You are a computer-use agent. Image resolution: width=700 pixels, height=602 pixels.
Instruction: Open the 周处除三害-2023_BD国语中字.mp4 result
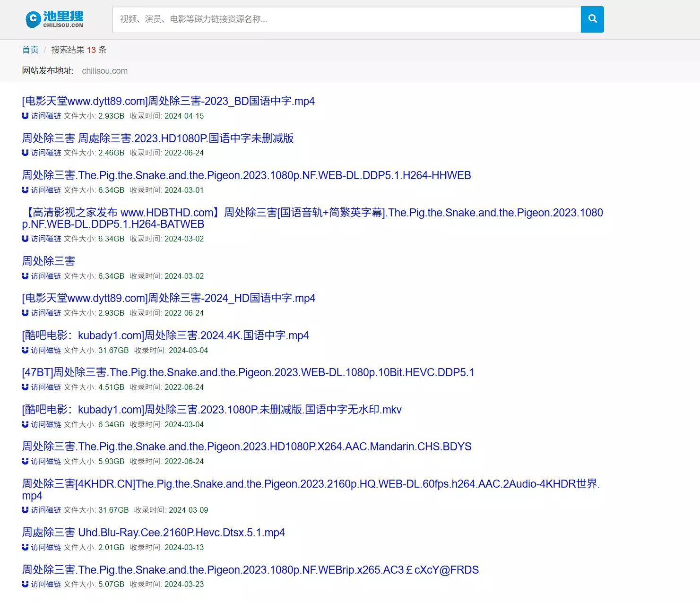click(x=168, y=101)
